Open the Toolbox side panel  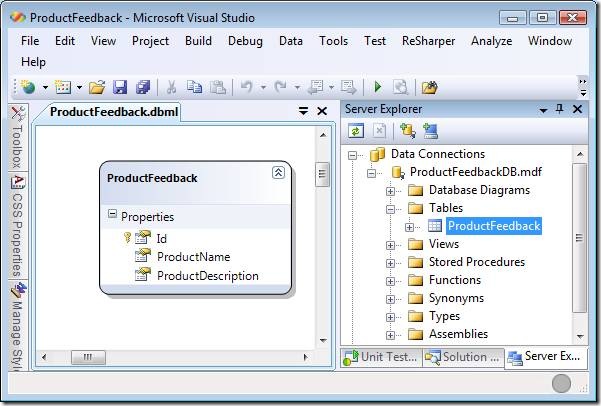point(18,137)
